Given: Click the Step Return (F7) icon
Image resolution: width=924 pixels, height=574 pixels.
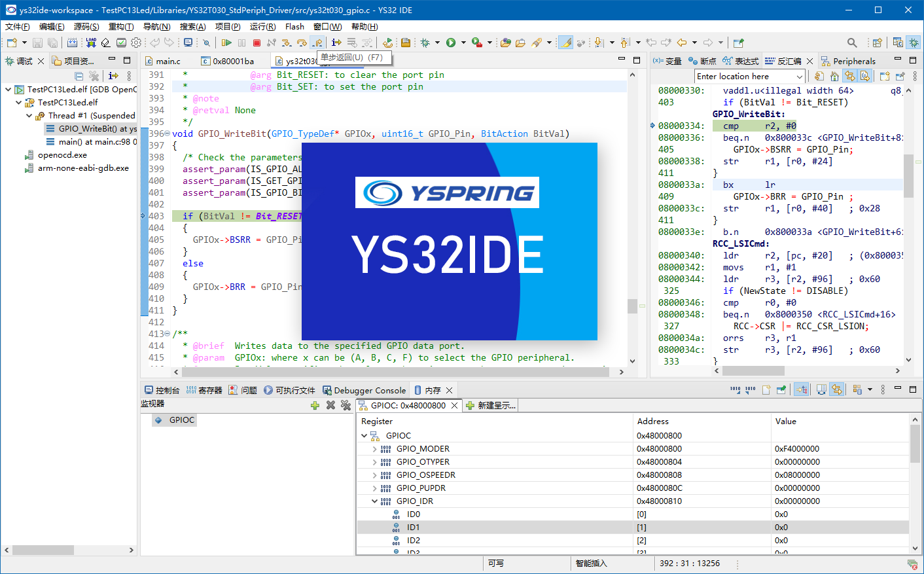Looking at the screenshot, I should point(317,43).
